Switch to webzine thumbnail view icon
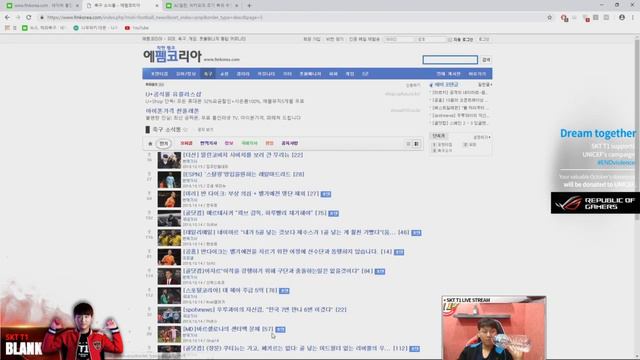Viewport: 640px width, 360px height. pyautogui.click(x=416, y=144)
